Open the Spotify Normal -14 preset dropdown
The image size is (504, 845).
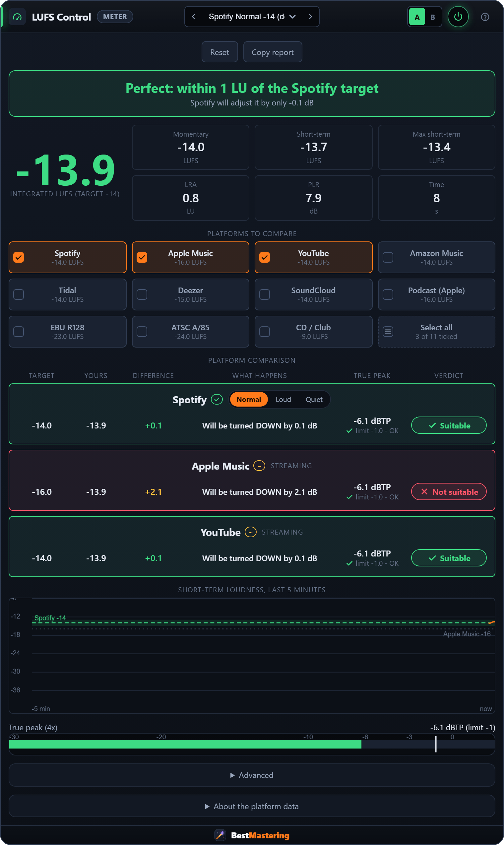252,17
